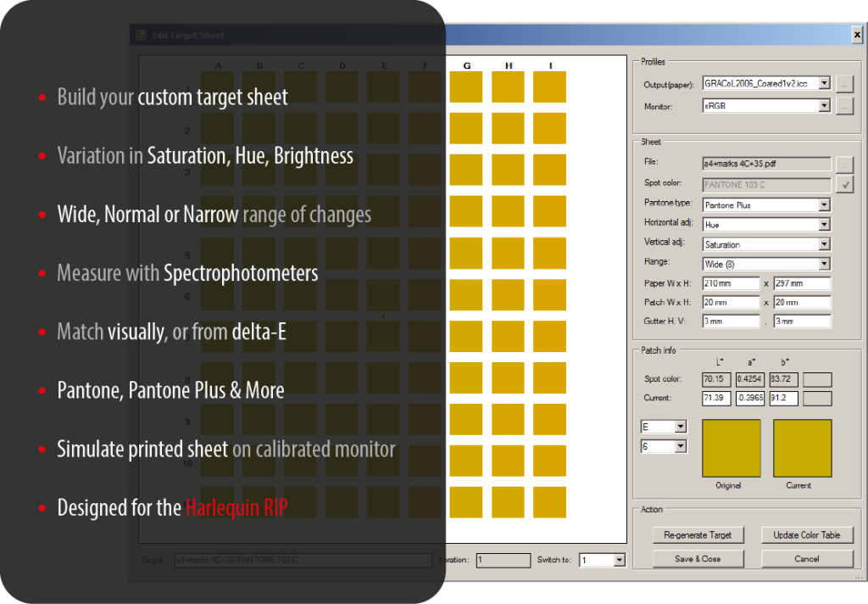This screenshot has width=868, height=604.
Task: Click the Spot color a* value field
Action: pos(750,379)
